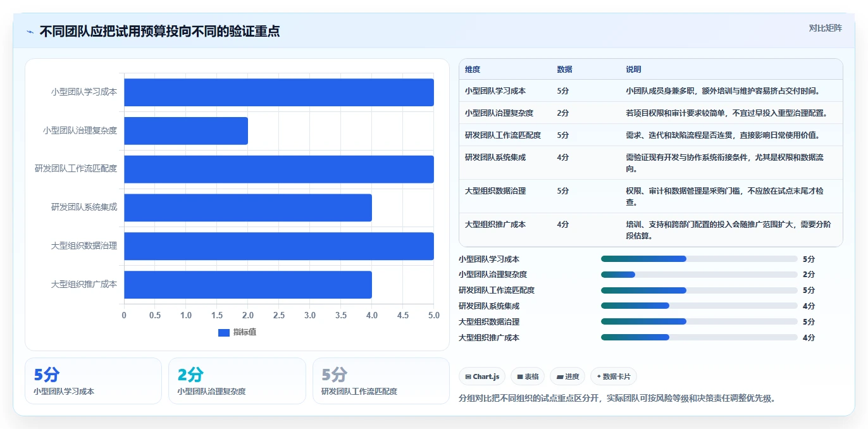Select the 研发团队工作流匹配度 table row name
The image size is (868, 429).
[503, 135]
